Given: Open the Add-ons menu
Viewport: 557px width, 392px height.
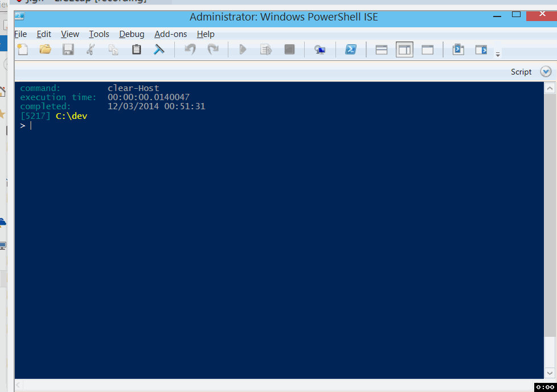Looking at the screenshot, I should click(x=170, y=34).
